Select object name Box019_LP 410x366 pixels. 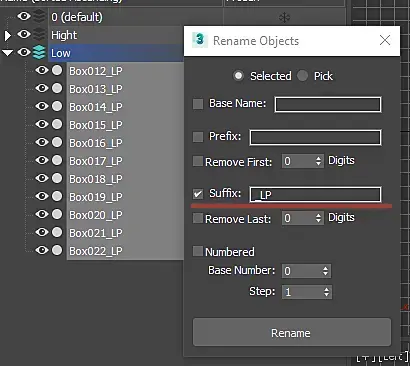tap(96, 197)
